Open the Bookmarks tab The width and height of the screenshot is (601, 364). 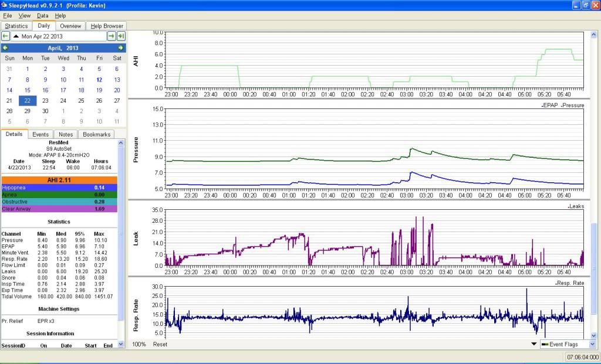pyautogui.click(x=96, y=134)
